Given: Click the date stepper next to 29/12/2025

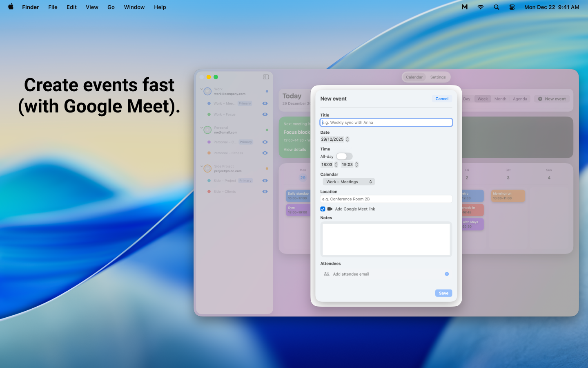Looking at the screenshot, I should (347, 139).
